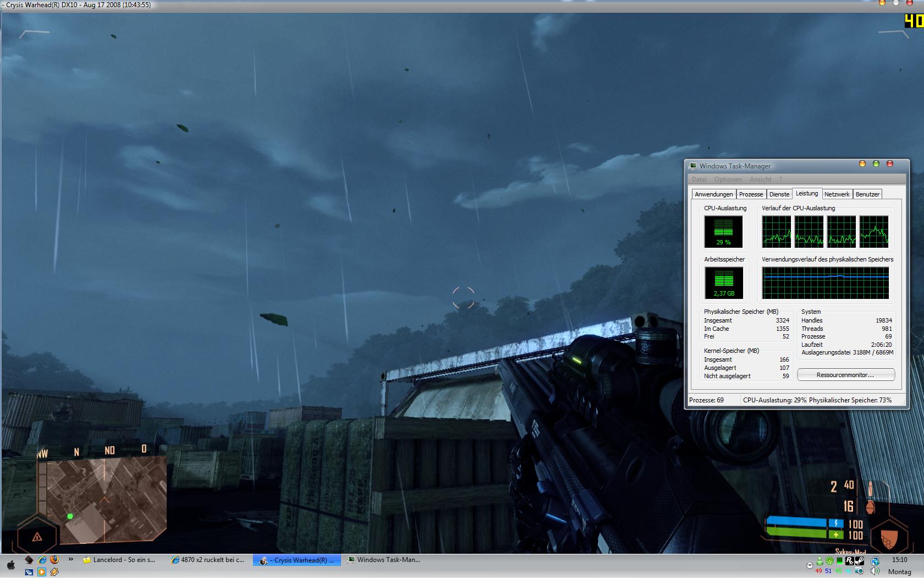Click the Handles value 19834

coord(884,320)
